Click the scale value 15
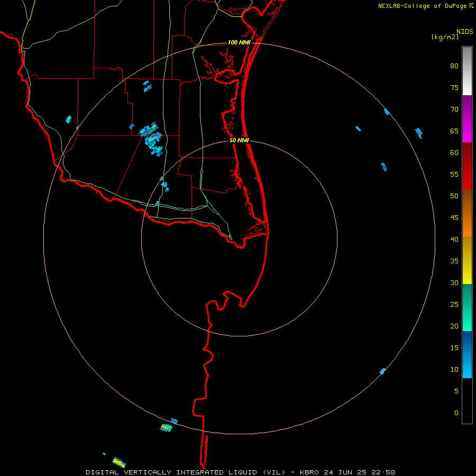This screenshot has height=476, width=476. click(x=454, y=347)
